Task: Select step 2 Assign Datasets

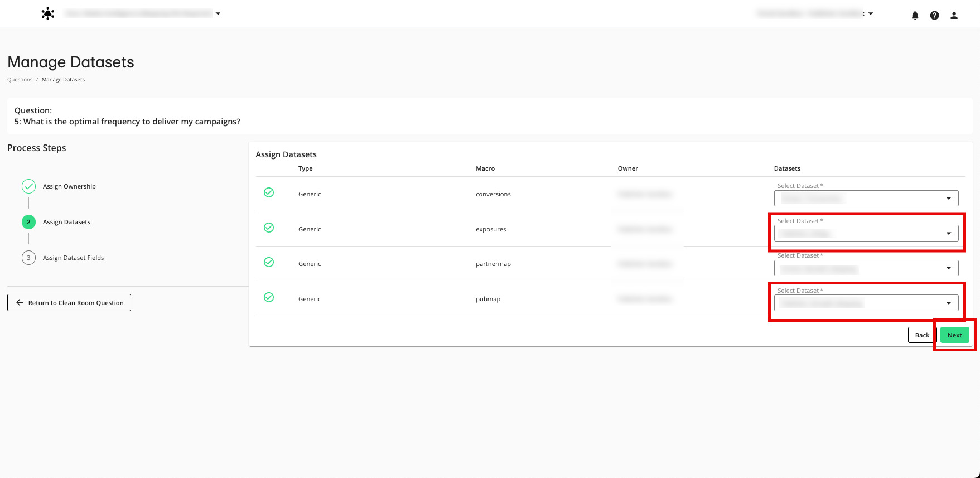Action: coord(66,222)
